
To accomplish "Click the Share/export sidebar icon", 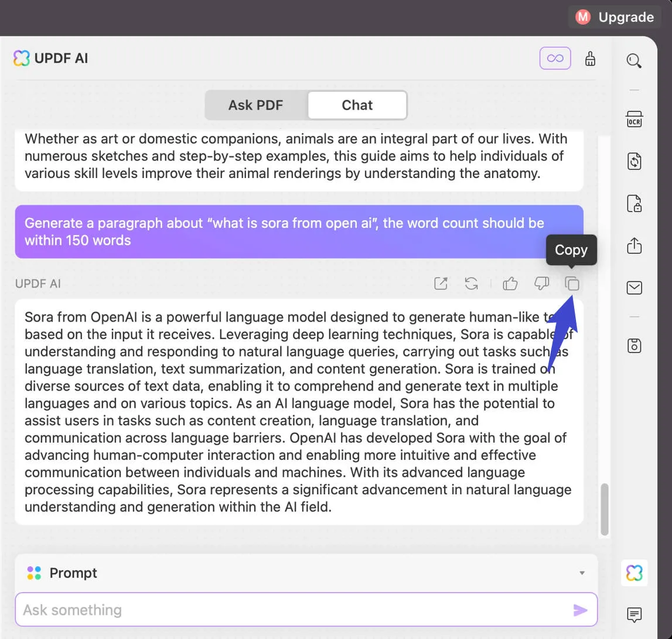I will (634, 246).
